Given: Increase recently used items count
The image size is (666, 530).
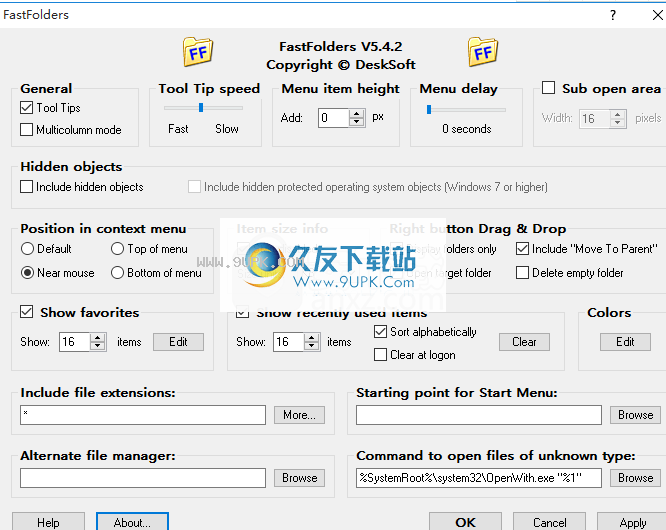Looking at the screenshot, I should click(x=312, y=338).
